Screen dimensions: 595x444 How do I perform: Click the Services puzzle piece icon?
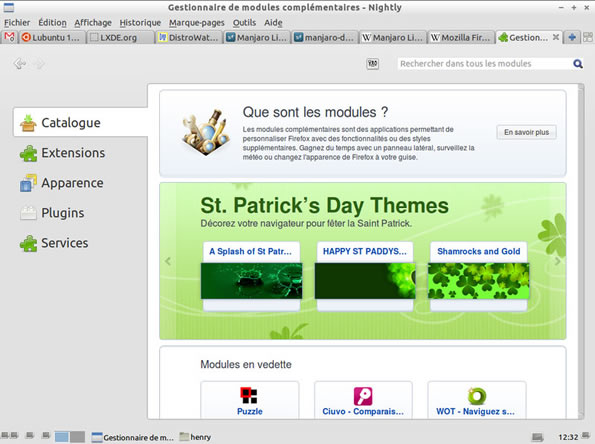[28, 243]
